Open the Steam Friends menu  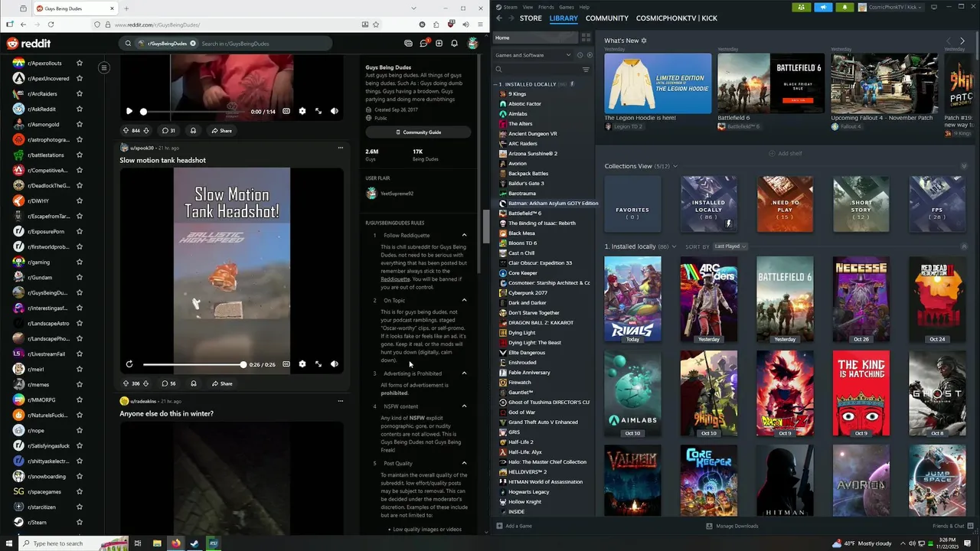[x=546, y=7]
